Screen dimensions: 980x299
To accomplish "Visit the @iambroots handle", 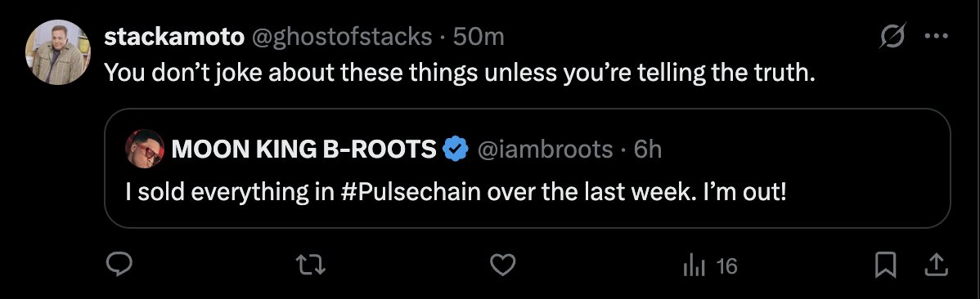I will tap(545, 149).
